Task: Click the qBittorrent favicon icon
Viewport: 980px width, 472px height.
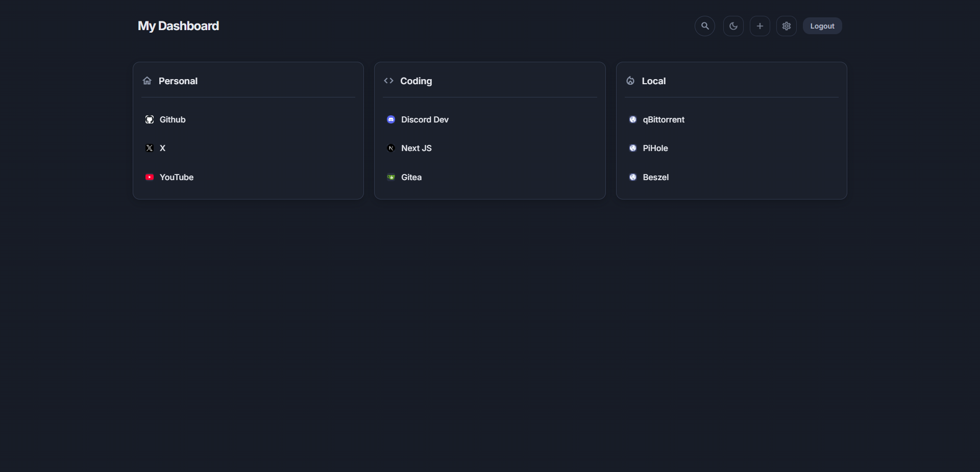Action: coord(633,119)
